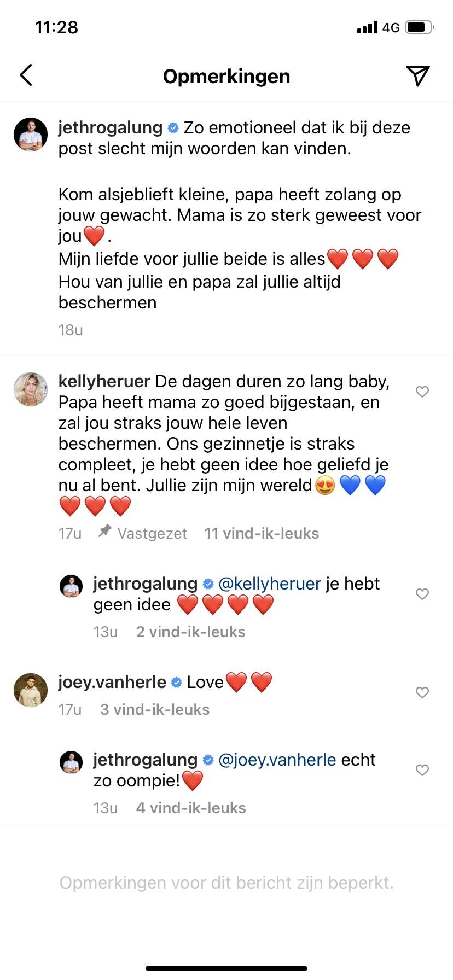Tap the pin icon next to Vastgezet
The image size is (453, 980).
point(104,532)
